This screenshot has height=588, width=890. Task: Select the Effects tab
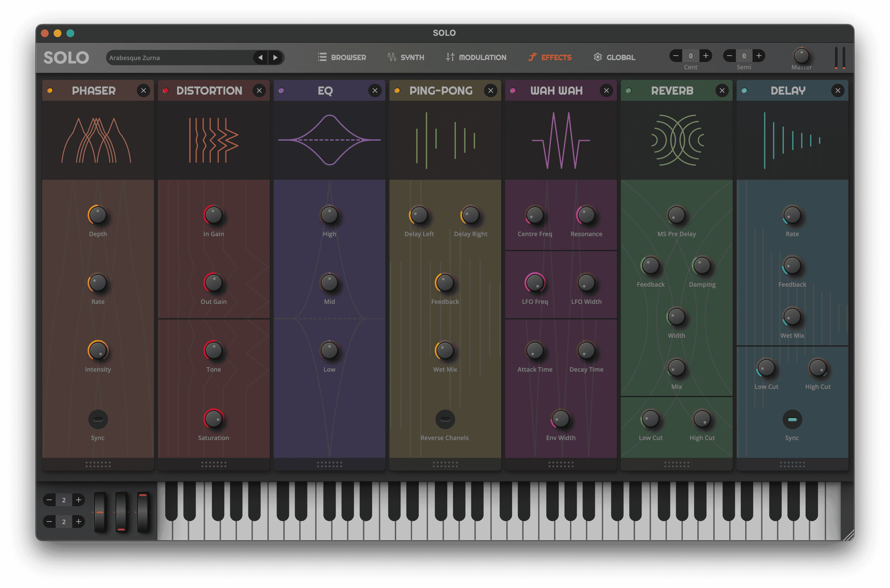[x=550, y=58]
